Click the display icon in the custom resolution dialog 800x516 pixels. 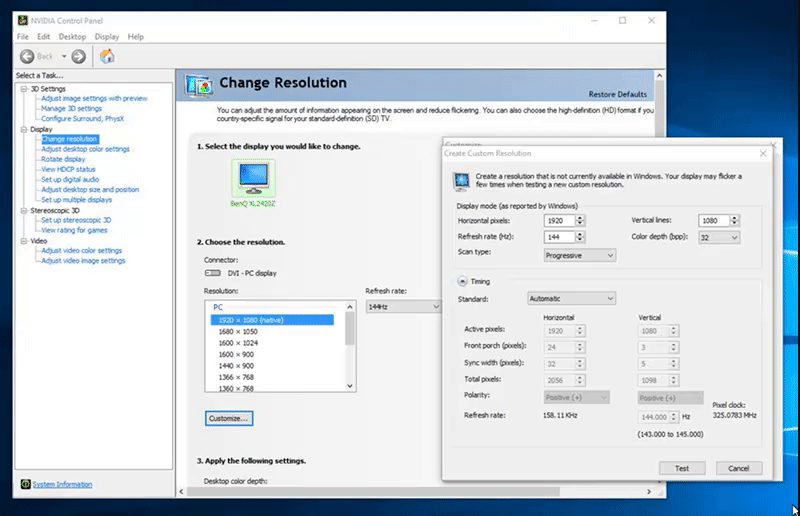coord(461,181)
